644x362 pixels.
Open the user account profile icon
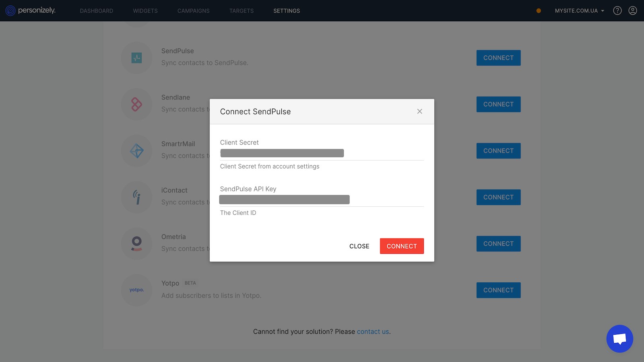(x=633, y=11)
